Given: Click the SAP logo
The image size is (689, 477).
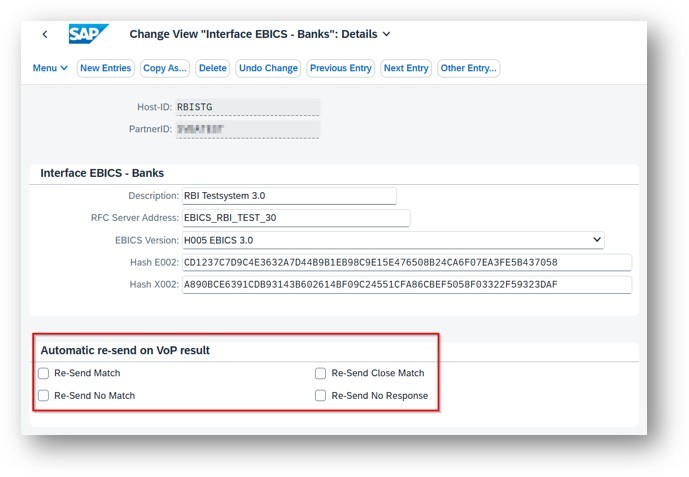Looking at the screenshot, I should pos(88,34).
